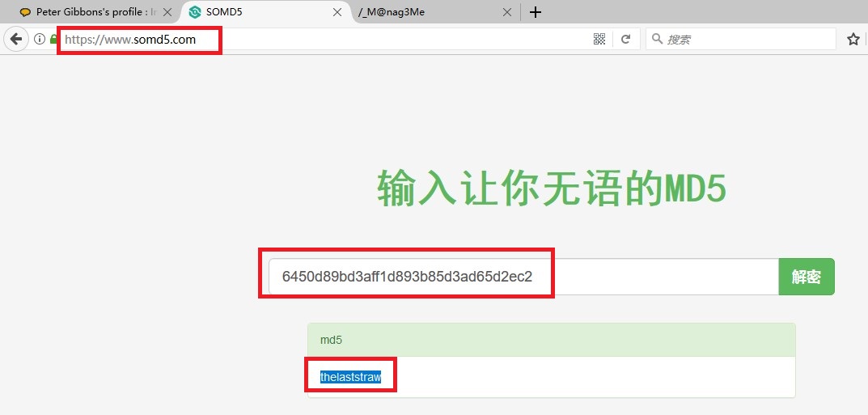Switch to Peter Gibbons's profile tab
The image size is (868, 415).
[x=89, y=12]
